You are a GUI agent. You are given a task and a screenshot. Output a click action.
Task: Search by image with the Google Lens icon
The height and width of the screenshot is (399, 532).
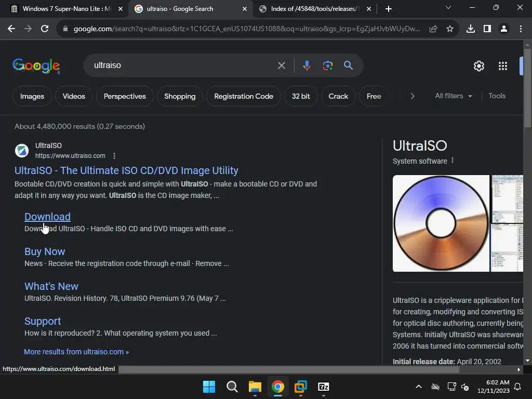pos(327,65)
